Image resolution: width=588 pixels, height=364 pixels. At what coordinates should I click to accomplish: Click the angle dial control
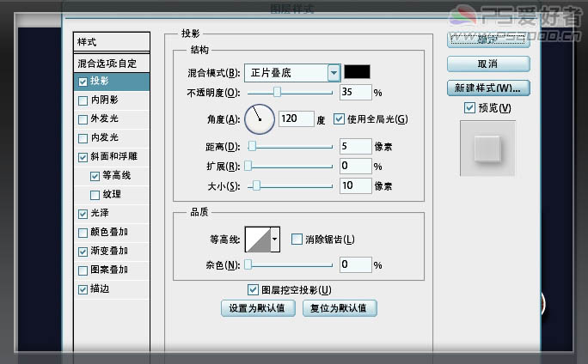pyautogui.click(x=260, y=119)
